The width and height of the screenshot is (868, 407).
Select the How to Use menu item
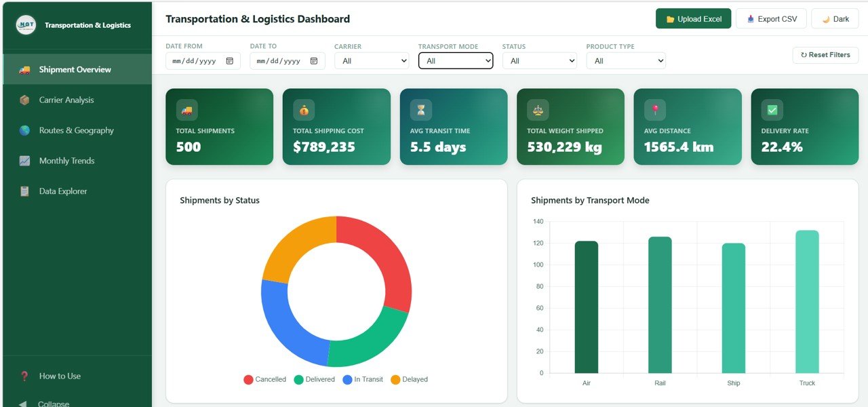click(60, 375)
